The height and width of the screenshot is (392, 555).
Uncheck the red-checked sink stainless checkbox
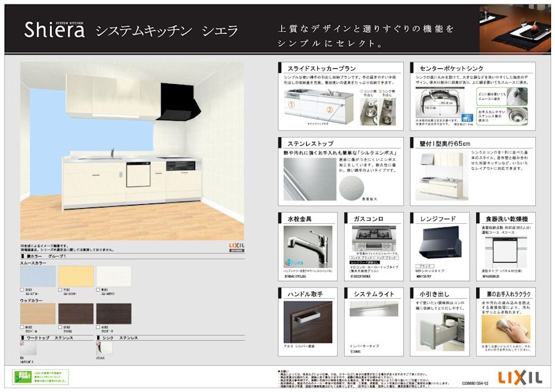click(x=98, y=343)
